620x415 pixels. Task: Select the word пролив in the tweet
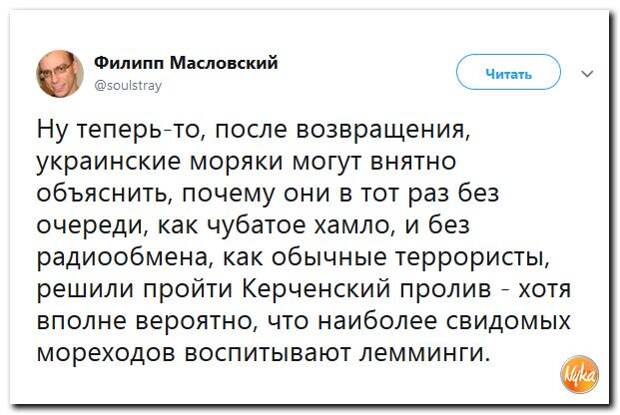pyautogui.click(x=445, y=290)
